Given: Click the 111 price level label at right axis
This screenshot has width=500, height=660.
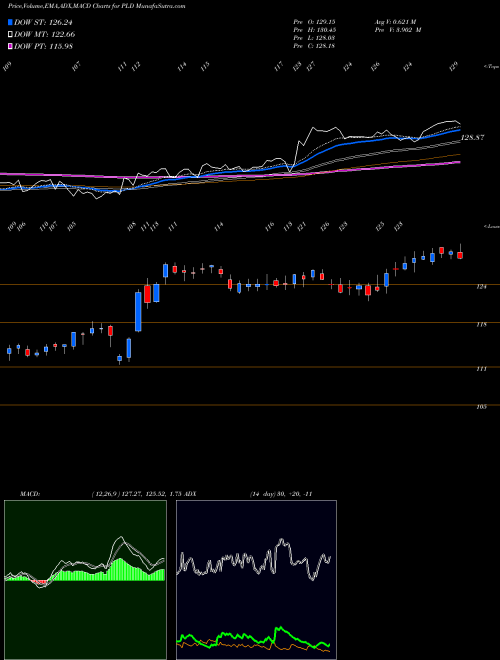Looking at the screenshot, I should pos(482,369).
